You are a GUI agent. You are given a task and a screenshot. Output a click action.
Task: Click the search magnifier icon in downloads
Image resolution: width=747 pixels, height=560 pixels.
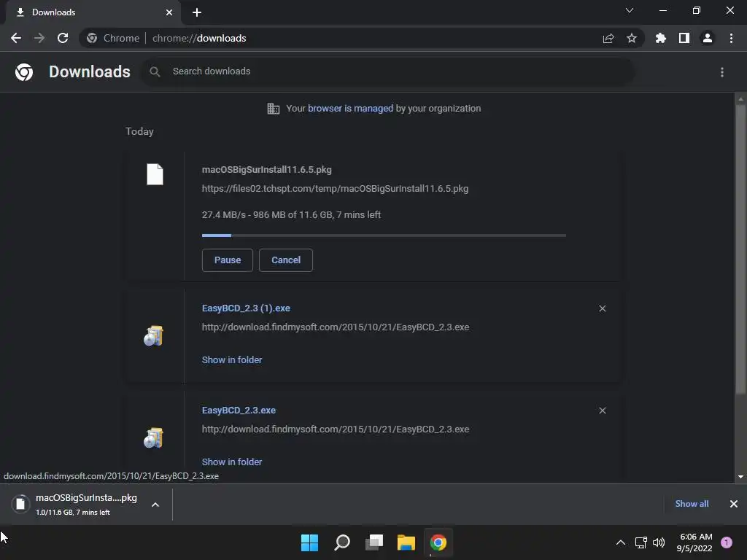(155, 71)
